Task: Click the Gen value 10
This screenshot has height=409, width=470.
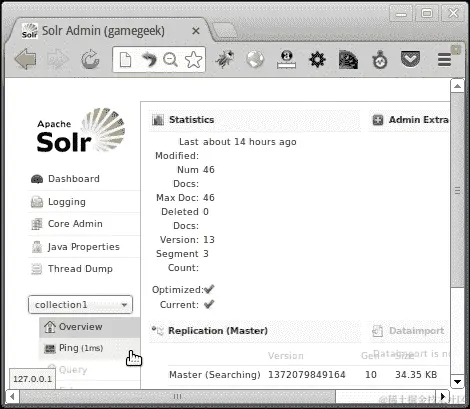Action: click(371, 375)
